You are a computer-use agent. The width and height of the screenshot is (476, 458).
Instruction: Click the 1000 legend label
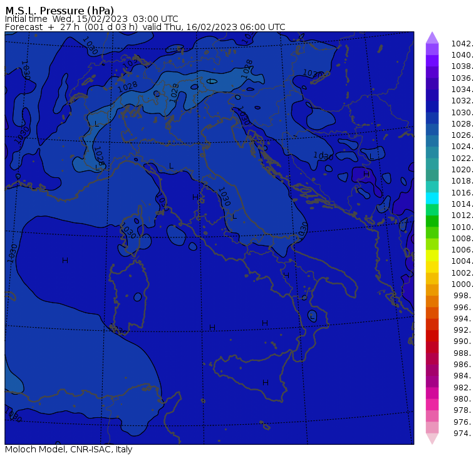(462, 284)
